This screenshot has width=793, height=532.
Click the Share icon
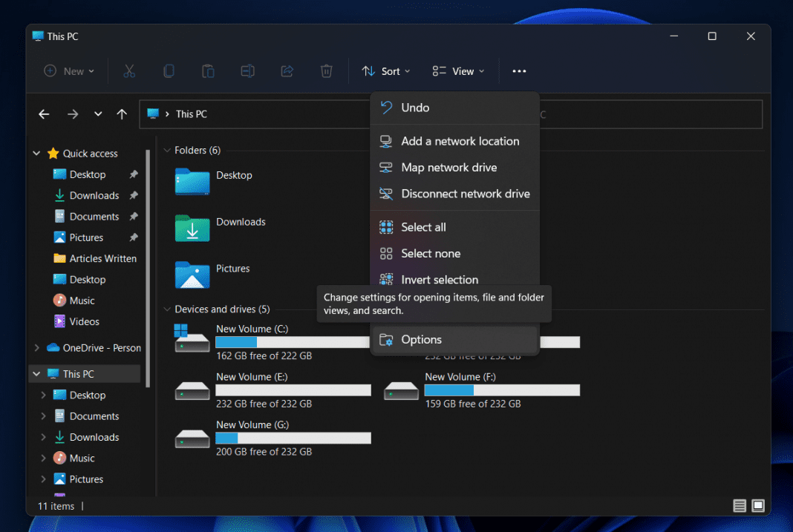(x=287, y=70)
